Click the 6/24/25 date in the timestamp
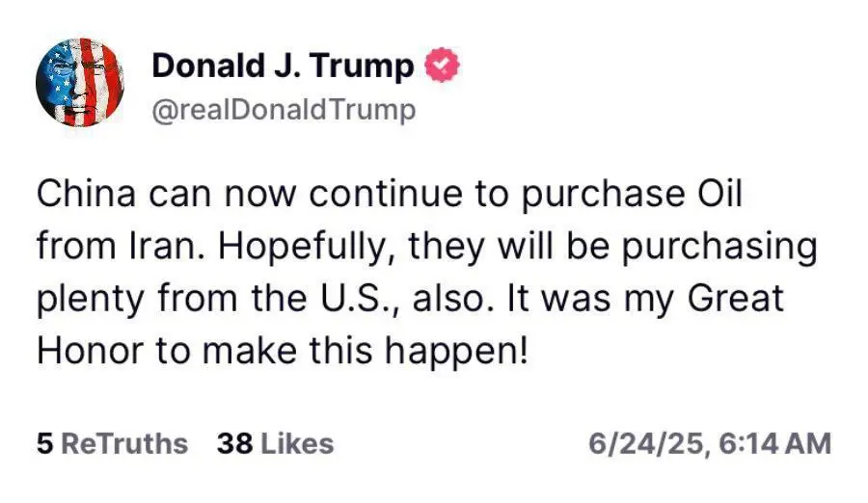The width and height of the screenshot is (868, 503). [648, 444]
